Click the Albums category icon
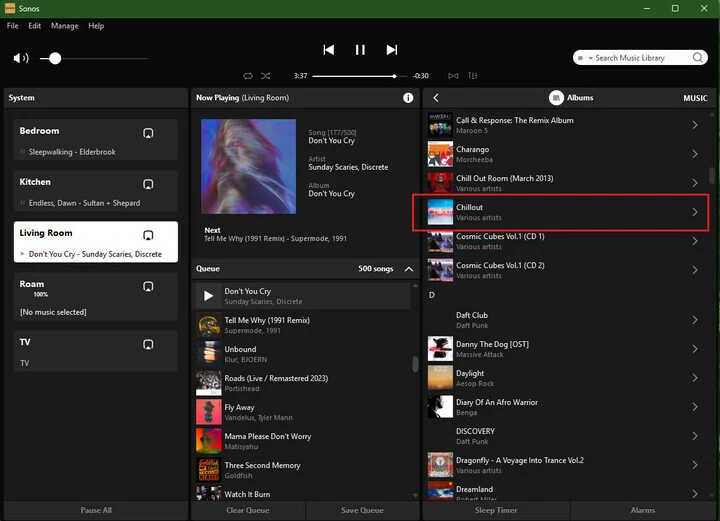720x521 pixels. click(556, 98)
